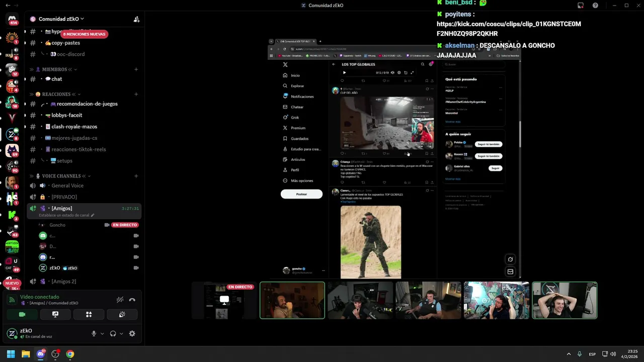
Task: Toggle your camera off
Action: 22,314
